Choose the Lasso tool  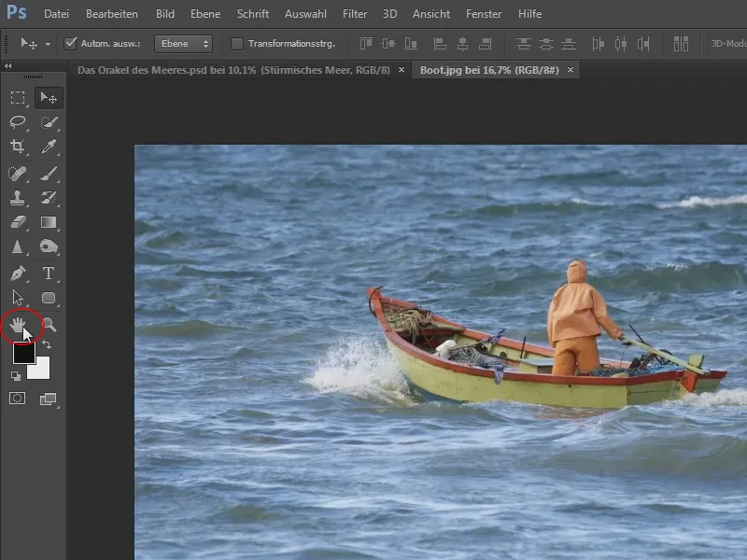18,122
